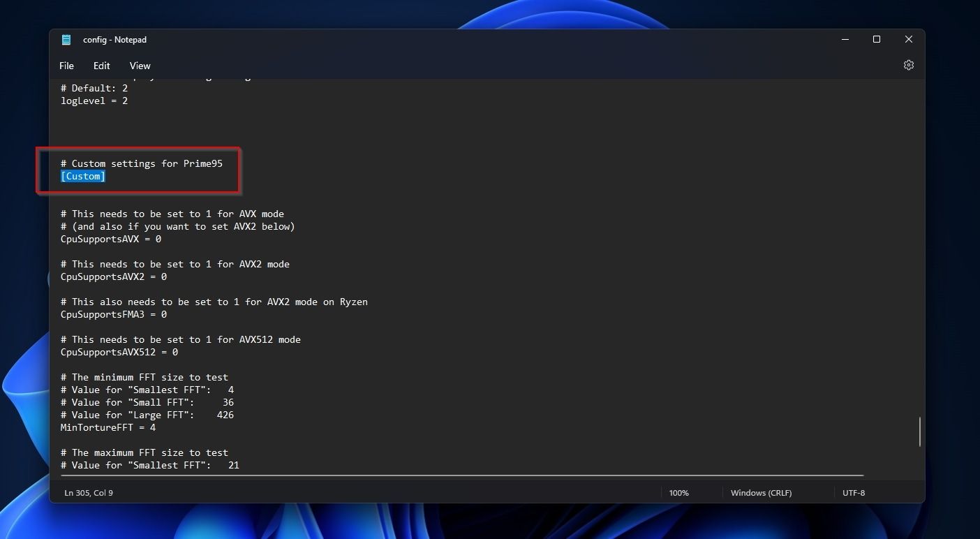Click the 'Smallest FFT": 4' comment line
The width and height of the screenshot is (980, 539).
(x=147, y=390)
